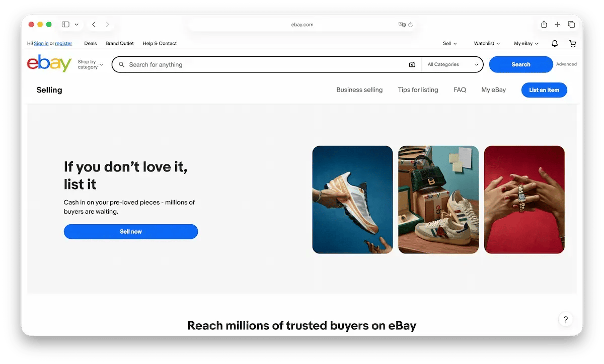Click the ebay.com address bar
The height and width of the screenshot is (364, 604).
[302, 25]
